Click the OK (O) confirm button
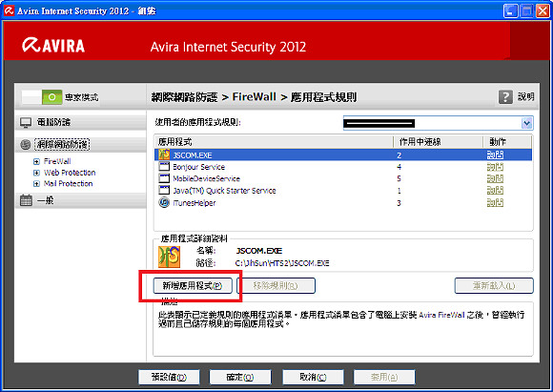 coord(240,377)
